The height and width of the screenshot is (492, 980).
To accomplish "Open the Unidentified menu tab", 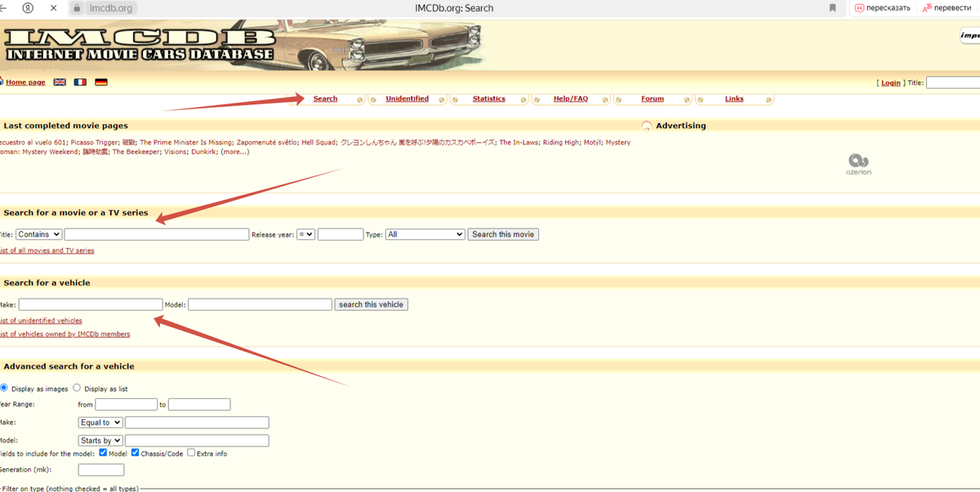I will pyautogui.click(x=407, y=99).
